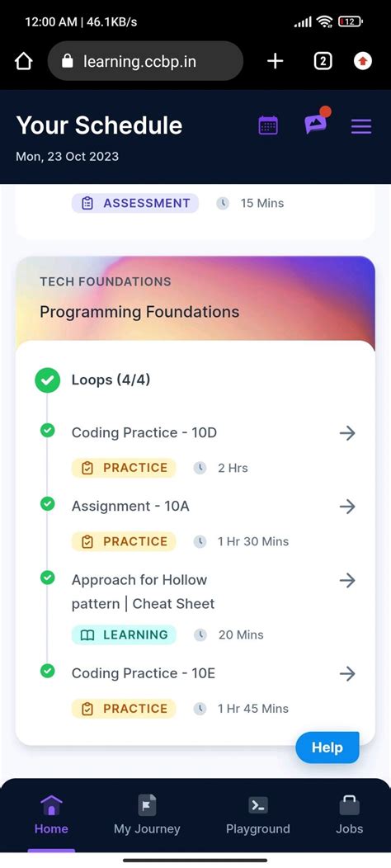Tap the browser update arrow icon
391x868 pixels.
(363, 61)
